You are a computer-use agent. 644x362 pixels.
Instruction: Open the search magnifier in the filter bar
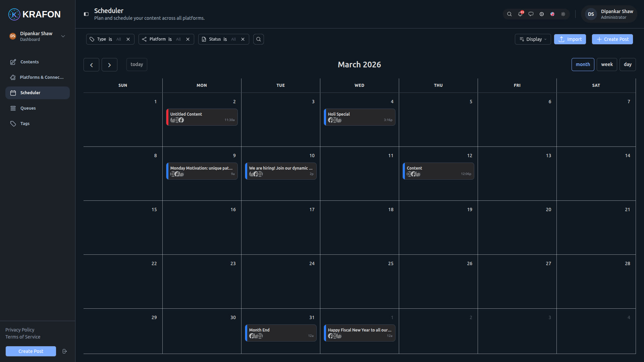(x=258, y=39)
